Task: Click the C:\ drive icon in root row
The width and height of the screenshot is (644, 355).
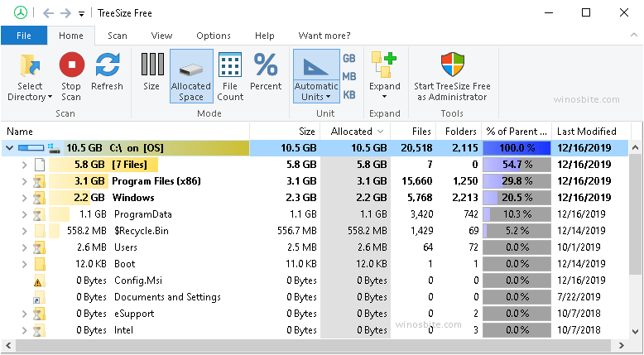Action: click(x=54, y=148)
